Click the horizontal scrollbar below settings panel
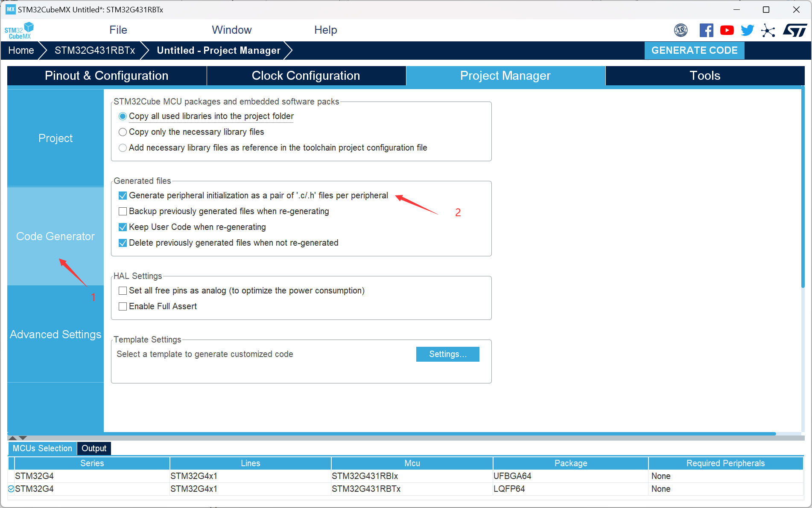Viewport: 812px width, 508px height. (392, 434)
